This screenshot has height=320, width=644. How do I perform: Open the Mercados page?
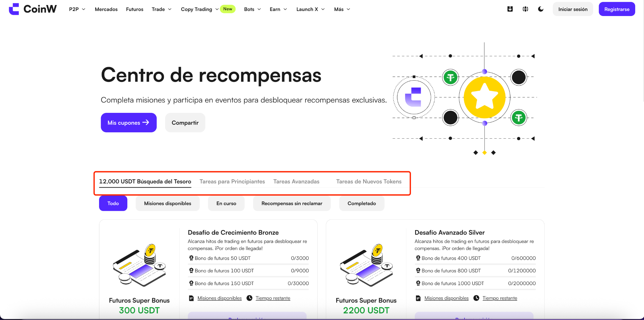click(x=106, y=9)
